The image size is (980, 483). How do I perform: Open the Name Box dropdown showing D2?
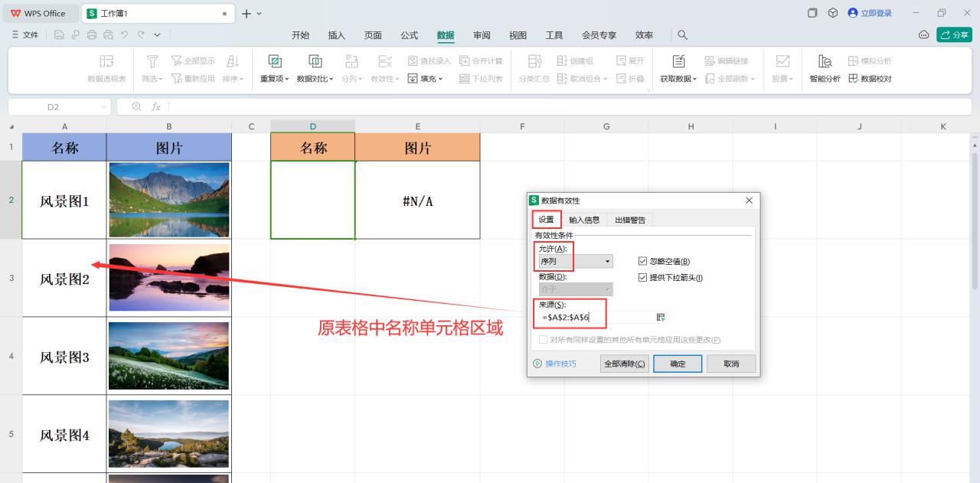pos(104,107)
